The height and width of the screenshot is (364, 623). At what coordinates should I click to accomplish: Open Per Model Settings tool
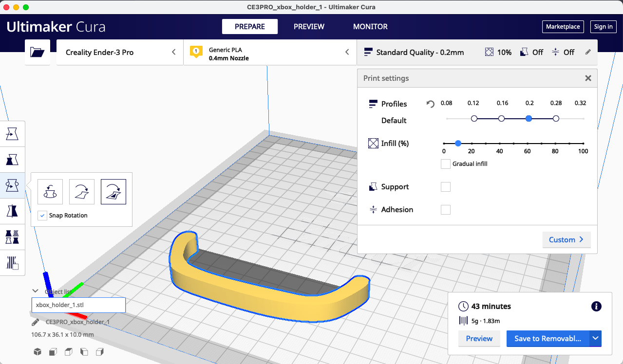tap(12, 237)
